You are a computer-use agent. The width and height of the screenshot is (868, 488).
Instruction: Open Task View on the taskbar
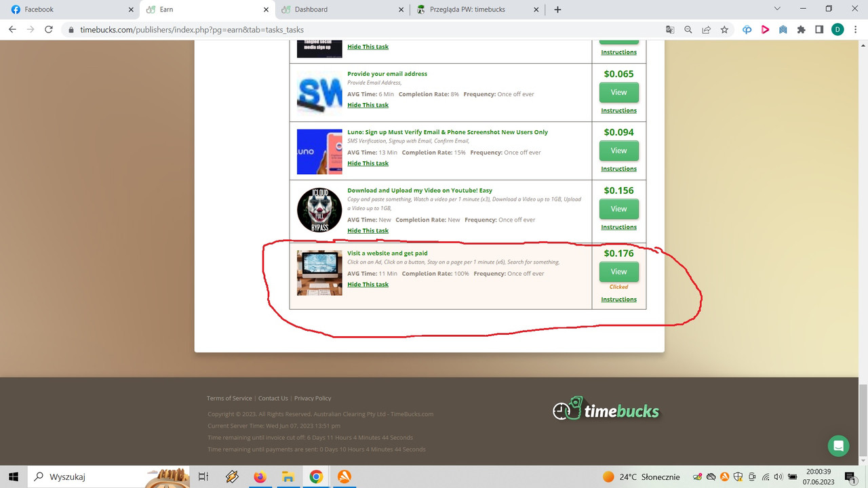[x=203, y=476]
